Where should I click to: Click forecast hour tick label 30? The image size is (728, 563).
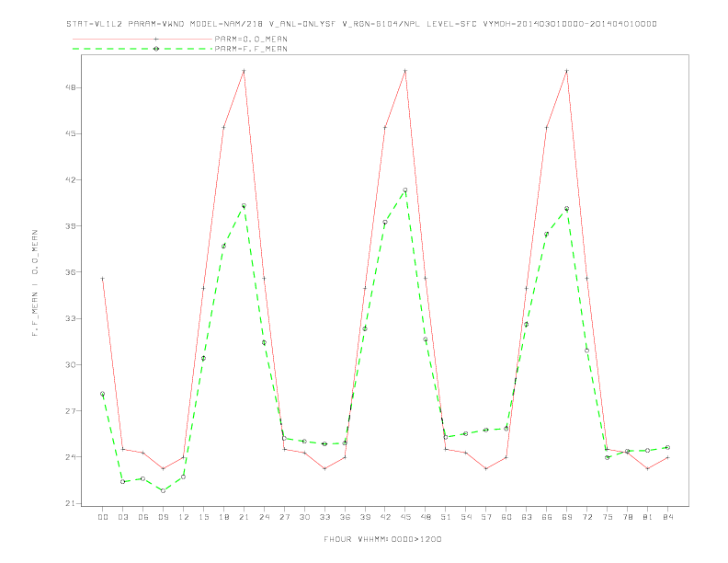click(304, 517)
